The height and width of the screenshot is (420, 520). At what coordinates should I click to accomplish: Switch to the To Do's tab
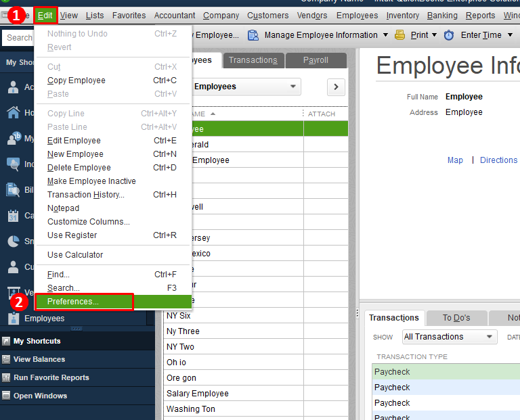click(x=456, y=318)
